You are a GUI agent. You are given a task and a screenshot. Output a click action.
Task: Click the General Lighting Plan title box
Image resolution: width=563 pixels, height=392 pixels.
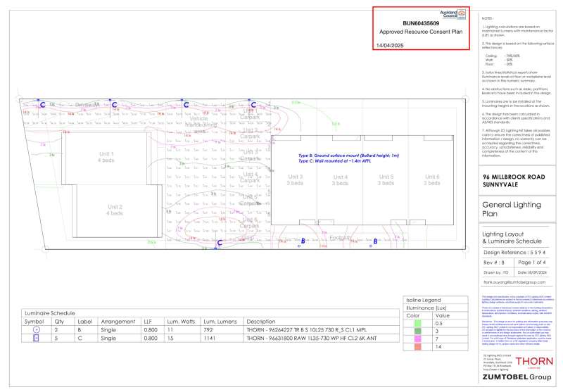514,210
